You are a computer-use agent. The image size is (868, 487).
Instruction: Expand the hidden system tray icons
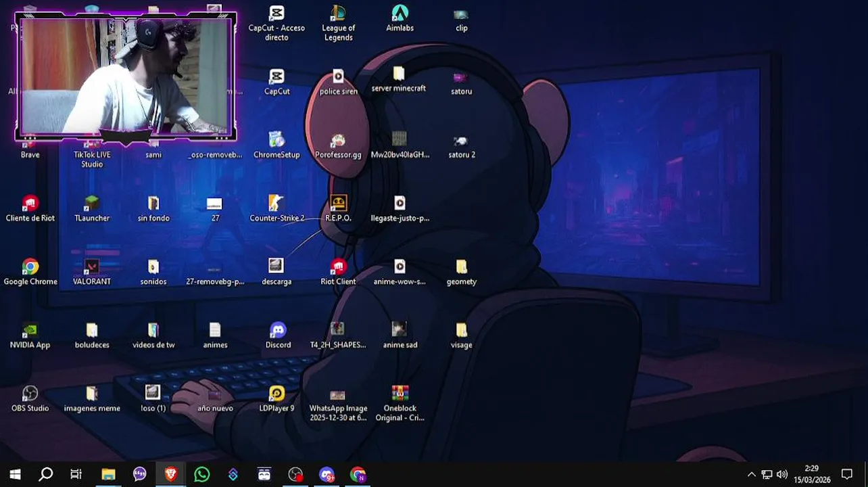(x=751, y=474)
